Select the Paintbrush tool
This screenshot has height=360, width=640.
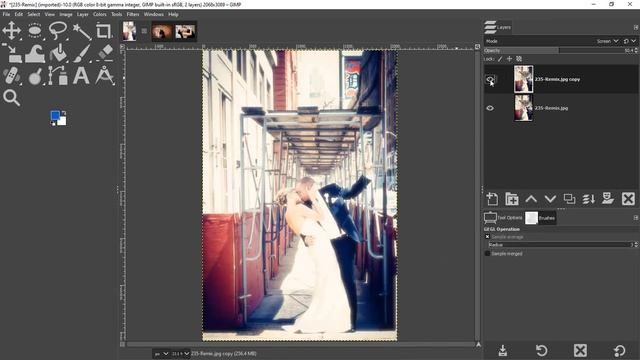point(81,53)
